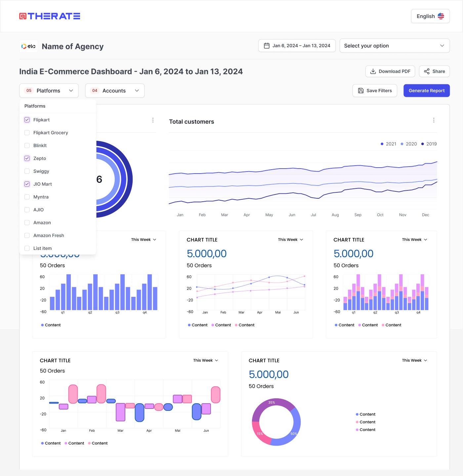Toggle the 2021 legend series

388,144
